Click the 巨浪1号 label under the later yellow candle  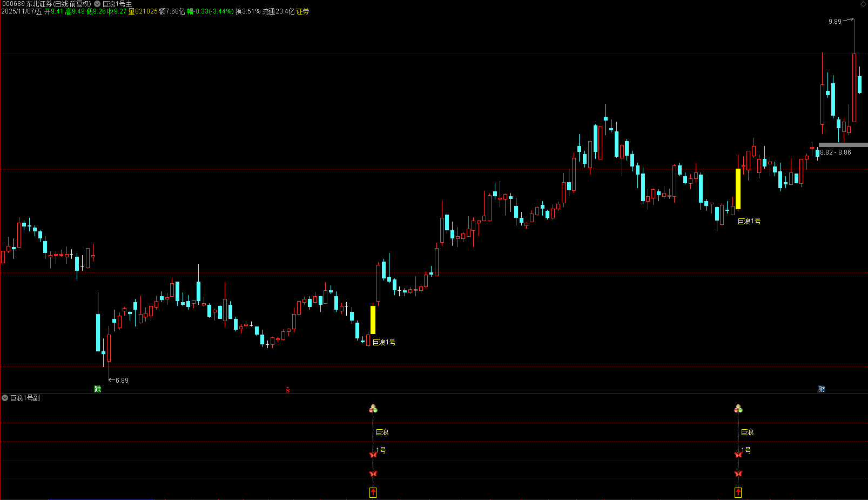click(x=749, y=221)
